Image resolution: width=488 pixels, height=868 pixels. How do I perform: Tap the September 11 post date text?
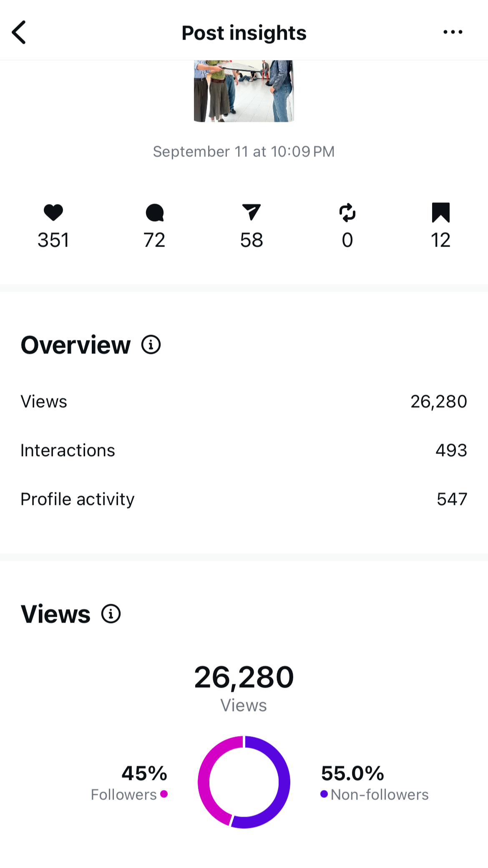click(x=244, y=151)
